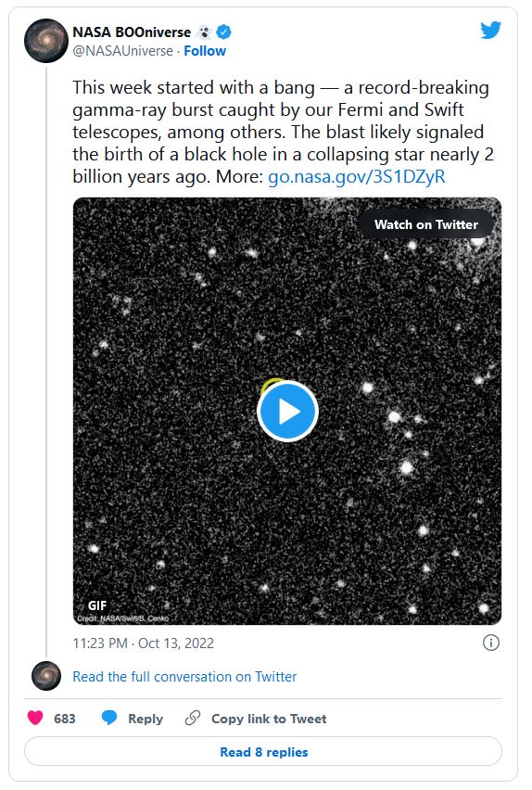Click the blue verified badge

click(x=223, y=32)
